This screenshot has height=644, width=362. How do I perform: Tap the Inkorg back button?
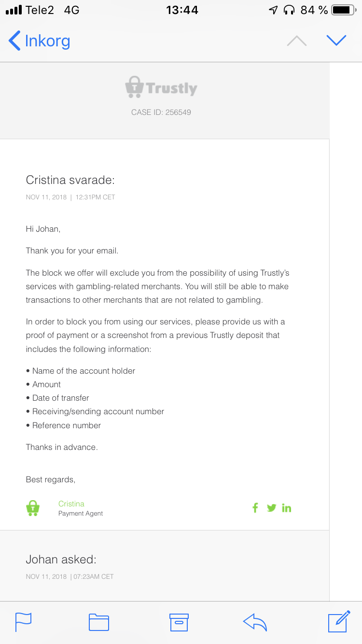click(x=40, y=41)
